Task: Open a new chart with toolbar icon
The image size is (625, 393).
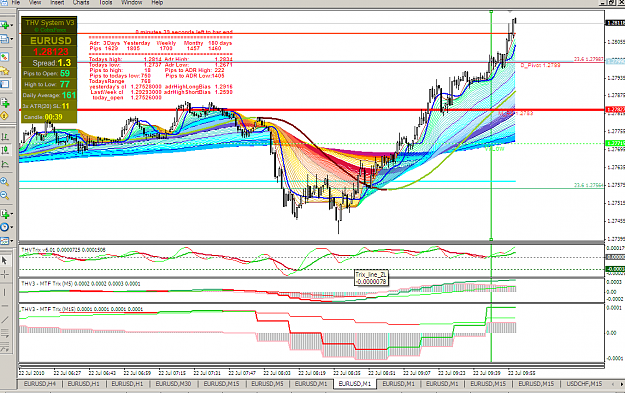Action: (4, 25)
